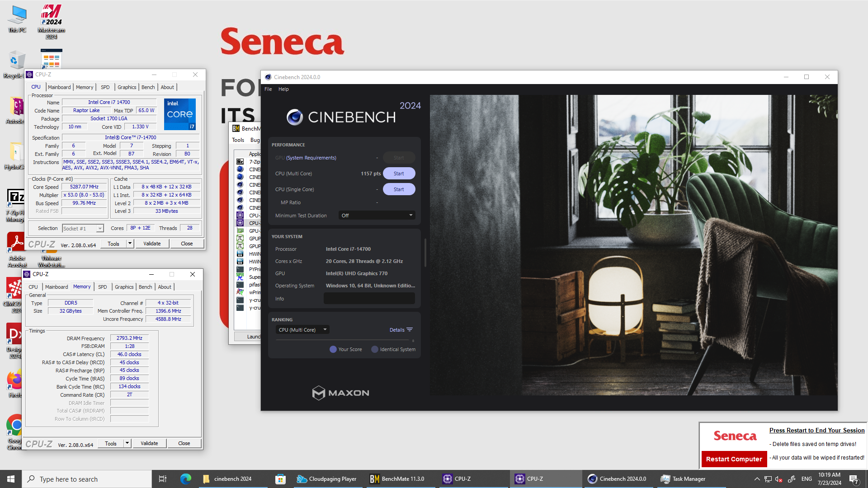Switch to SPD tab in upper CPU-Z
Viewport: 868px width, 488px height.
(x=105, y=87)
